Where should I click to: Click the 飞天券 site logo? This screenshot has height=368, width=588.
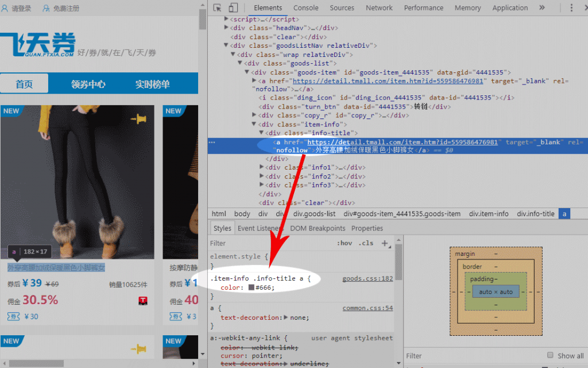pos(38,45)
